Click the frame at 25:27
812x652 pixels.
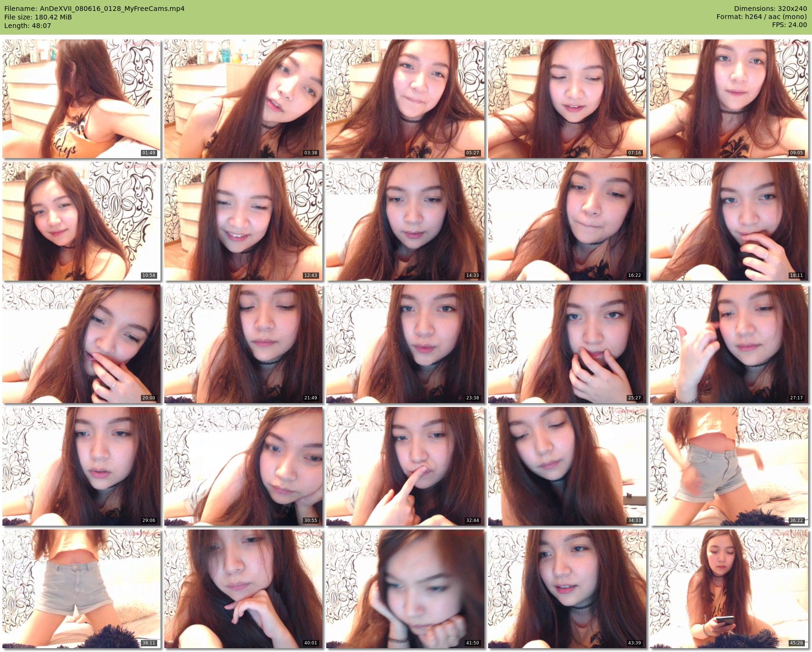(x=567, y=344)
